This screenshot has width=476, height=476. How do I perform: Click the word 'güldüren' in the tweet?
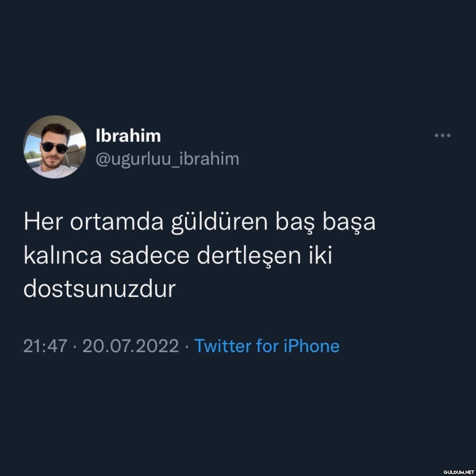pyautogui.click(x=219, y=222)
